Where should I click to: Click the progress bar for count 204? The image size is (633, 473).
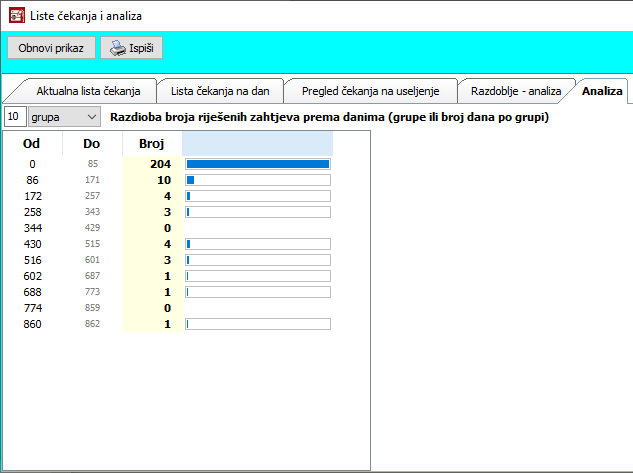[x=257, y=164]
